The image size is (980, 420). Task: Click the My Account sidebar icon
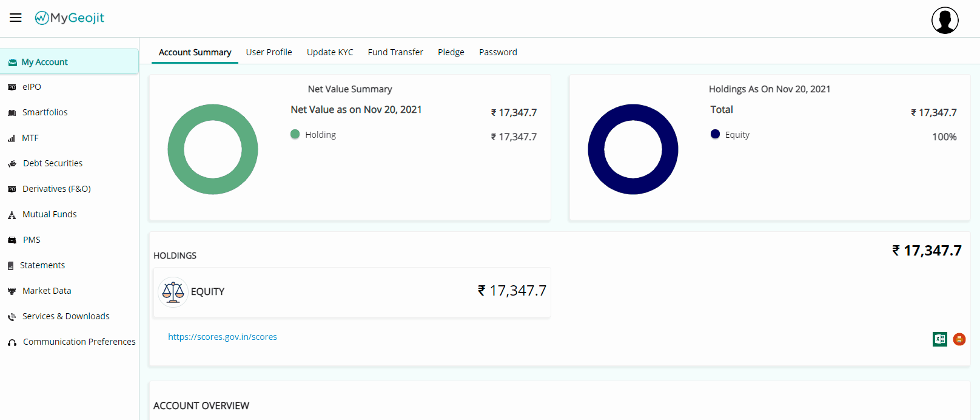13,63
